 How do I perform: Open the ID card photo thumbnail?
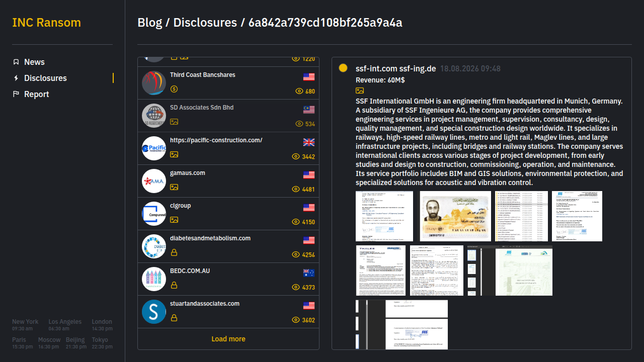[455, 216]
